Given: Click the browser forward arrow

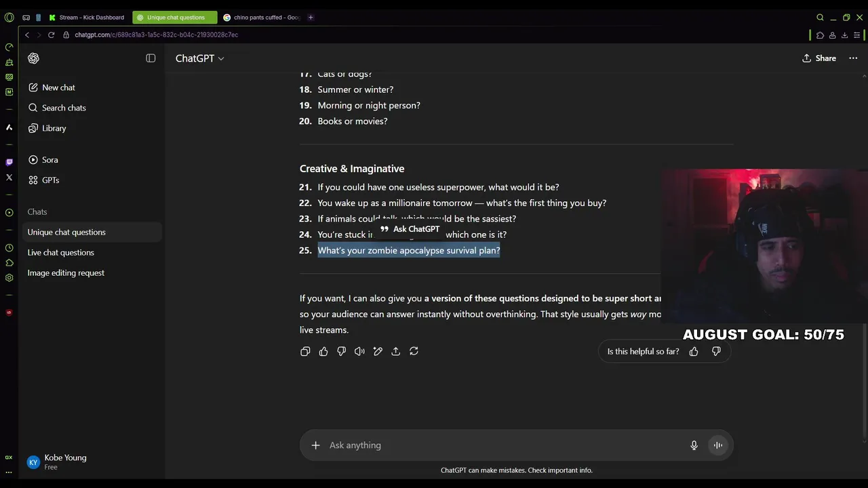Looking at the screenshot, I should pyautogui.click(x=39, y=35).
